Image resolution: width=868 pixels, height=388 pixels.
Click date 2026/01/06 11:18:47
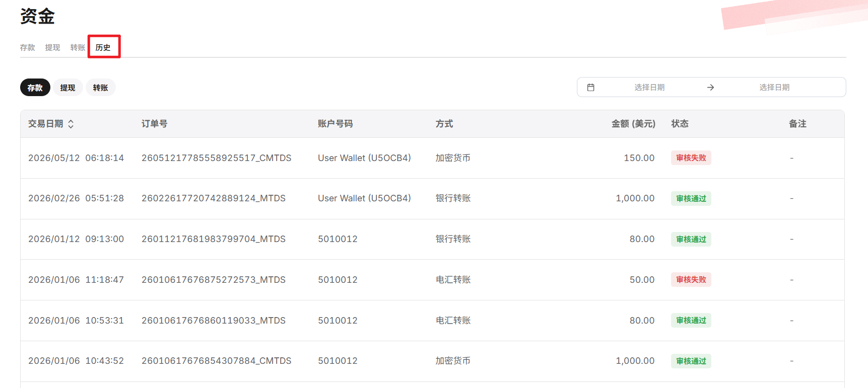[x=76, y=280]
